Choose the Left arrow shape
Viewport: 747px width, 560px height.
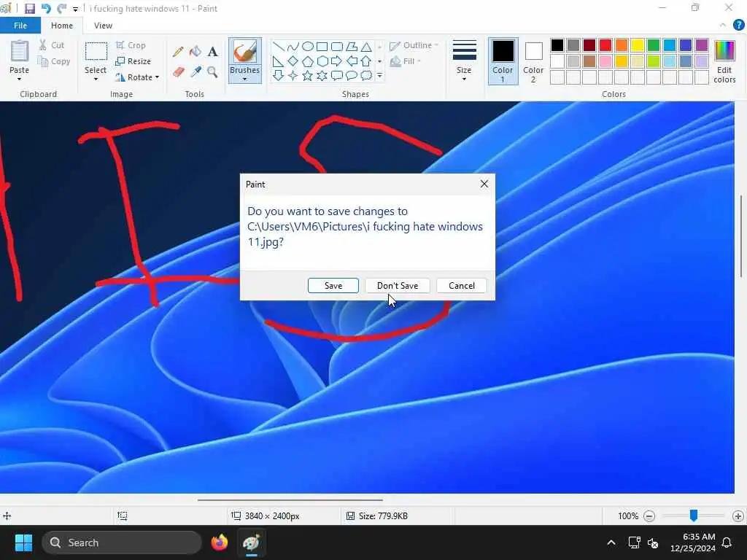point(352,61)
